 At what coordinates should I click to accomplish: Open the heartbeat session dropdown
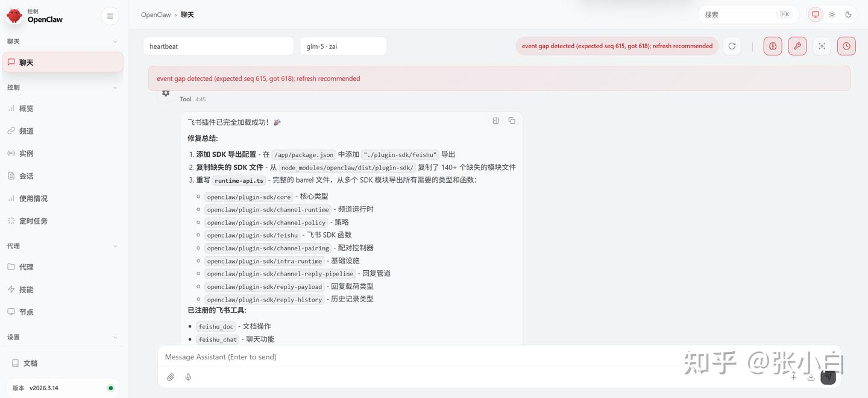pos(218,46)
